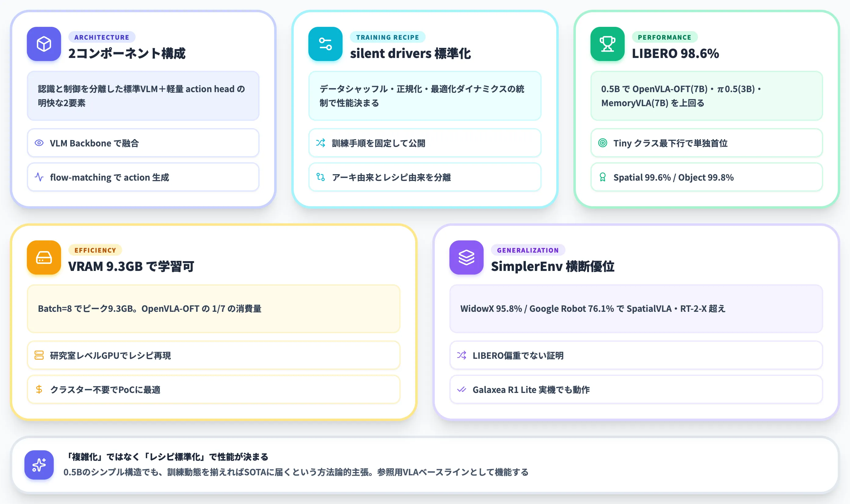The width and height of the screenshot is (850, 504).
Task: Click the banner title 「複雑化」ではなく「レシピ標準化」
Action: pos(166,457)
